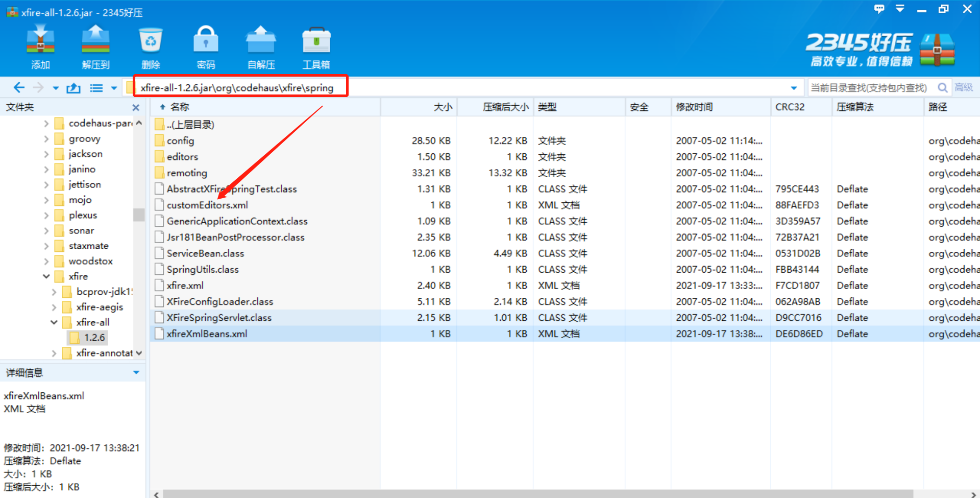Expand the woodstox folder node

[46, 262]
